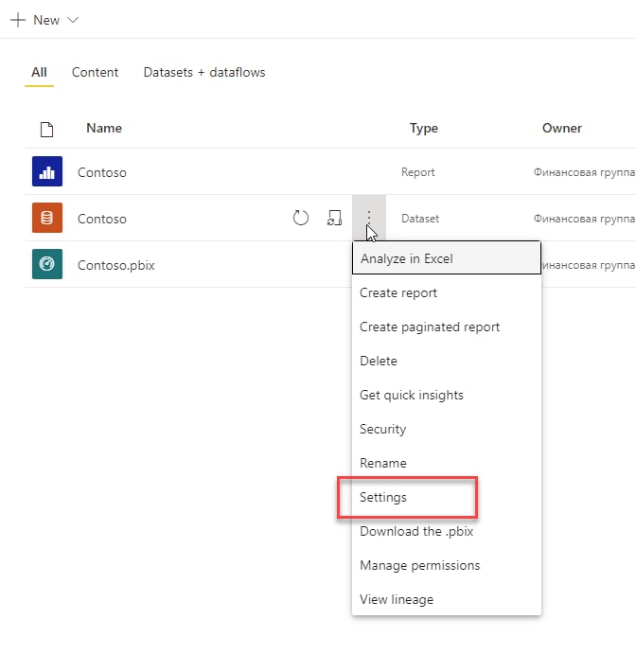The width and height of the screenshot is (636, 672).
Task: Open the Contoso report name
Action: pos(102,172)
